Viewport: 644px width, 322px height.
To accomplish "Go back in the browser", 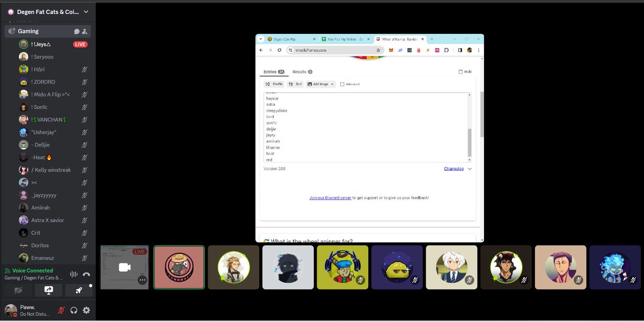I will [x=261, y=50].
